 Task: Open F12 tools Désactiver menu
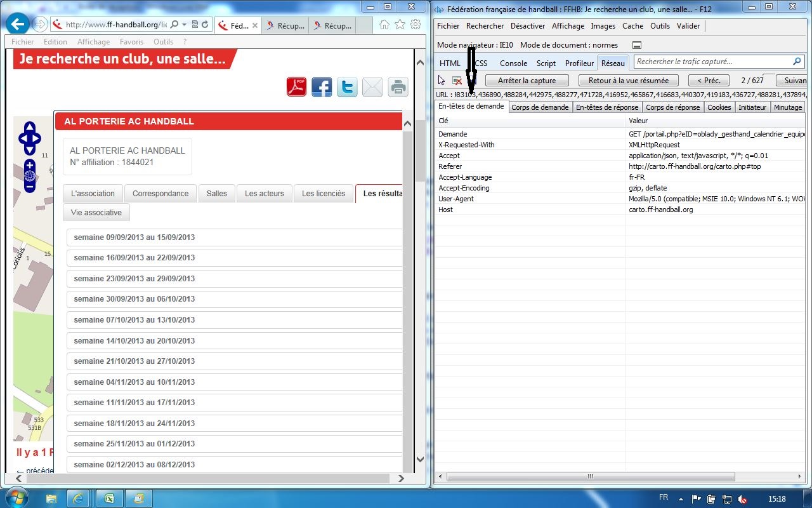pos(528,26)
